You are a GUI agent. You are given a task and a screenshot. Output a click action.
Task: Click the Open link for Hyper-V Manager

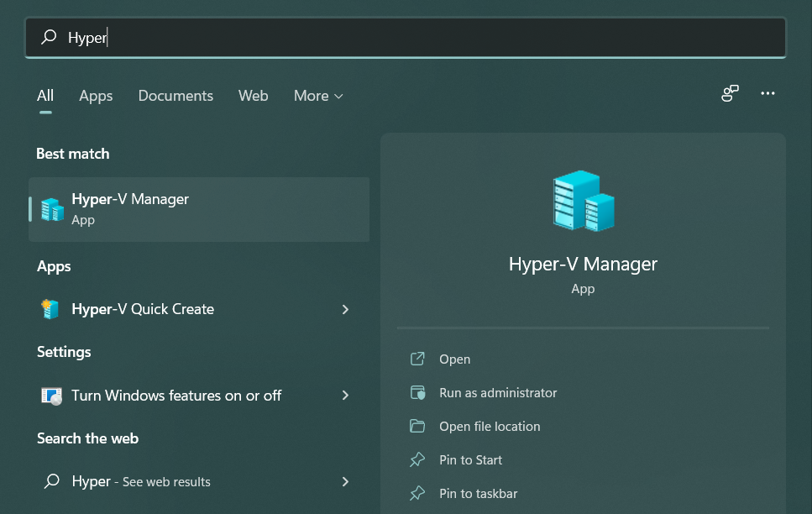tap(455, 359)
